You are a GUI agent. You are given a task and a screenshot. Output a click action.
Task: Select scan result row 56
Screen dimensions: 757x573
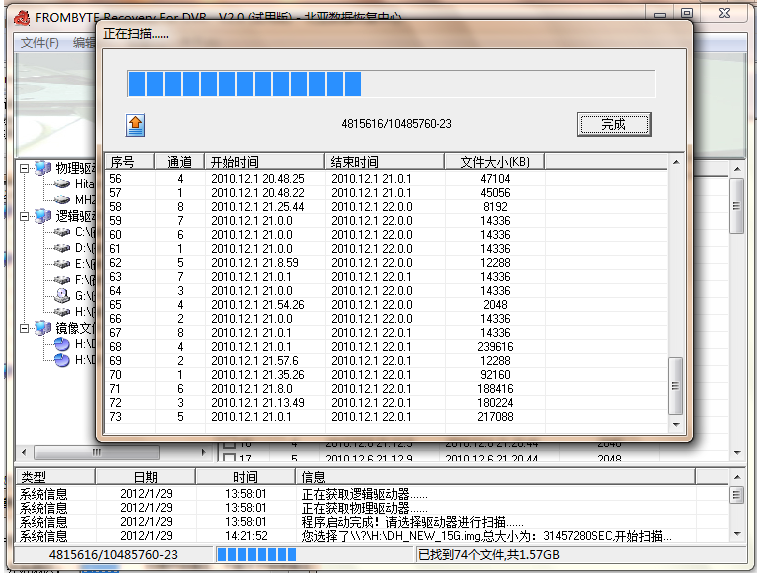tap(386, 179)
